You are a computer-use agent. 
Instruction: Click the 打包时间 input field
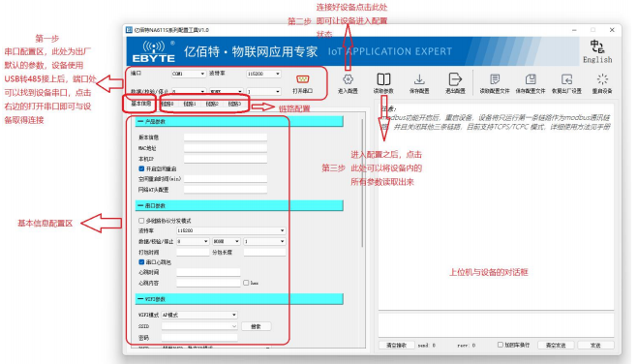[x=193, y=252]
